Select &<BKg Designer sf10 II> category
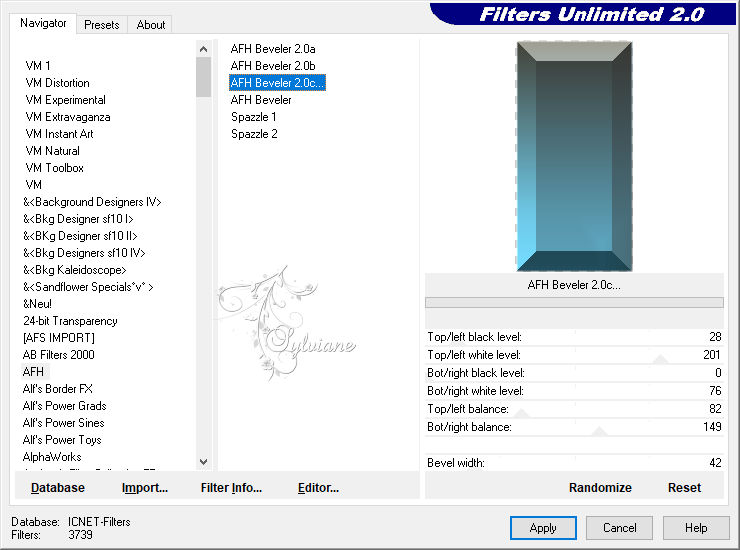 (80, 236)
